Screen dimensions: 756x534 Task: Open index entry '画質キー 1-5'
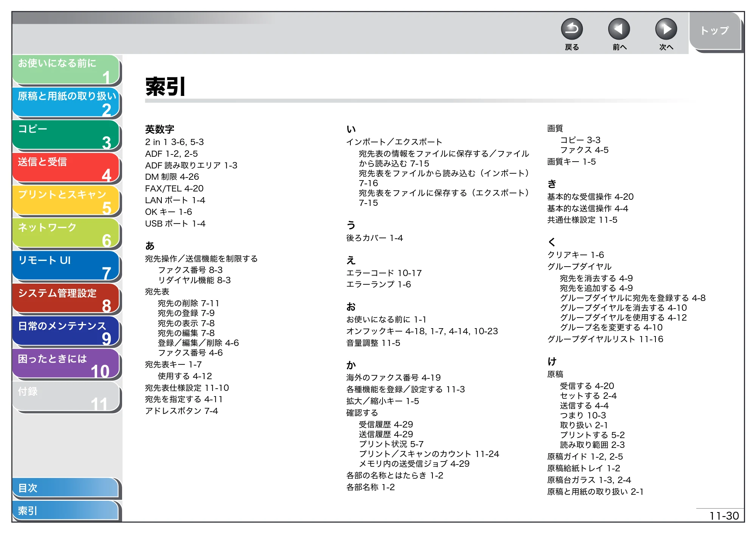(572, 162)
